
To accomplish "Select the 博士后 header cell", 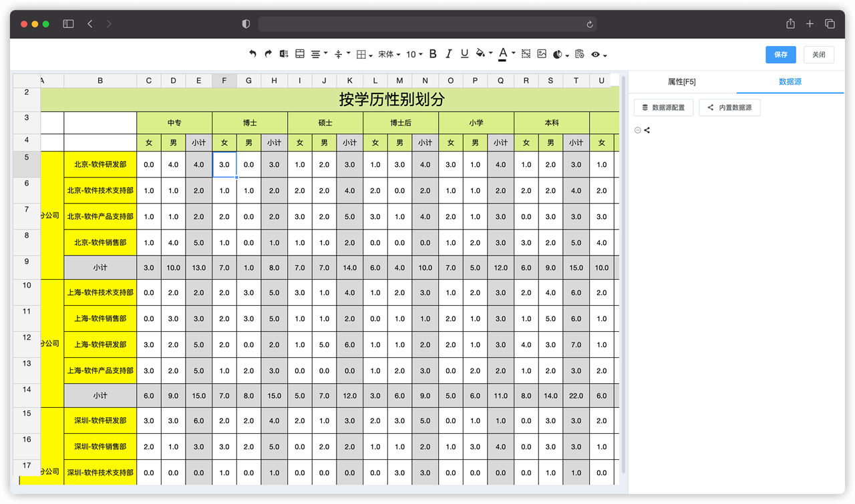I will [401, 123].
